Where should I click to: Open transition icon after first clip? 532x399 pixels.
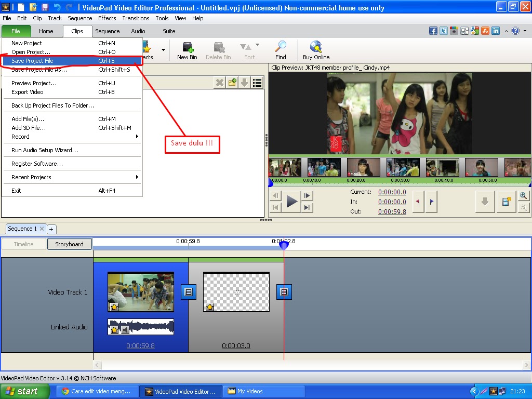pos(189,292)
